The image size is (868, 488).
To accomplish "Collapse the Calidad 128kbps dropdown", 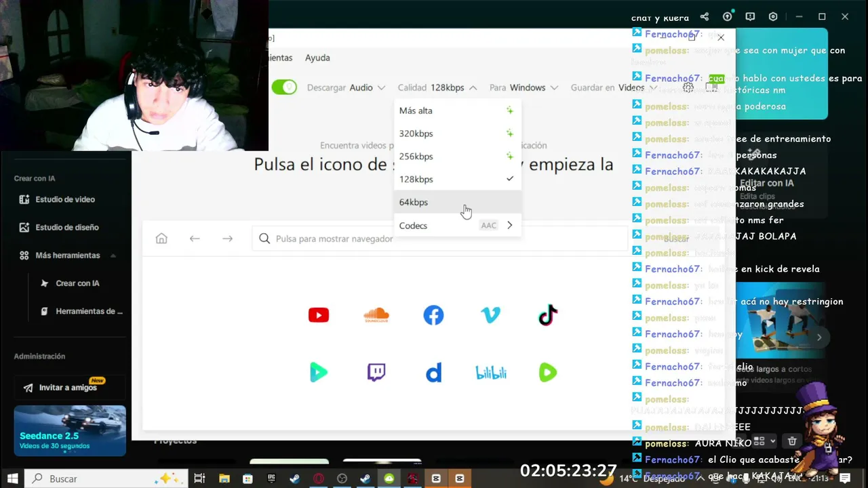I will pyautogui.click(x=437, y=87).
